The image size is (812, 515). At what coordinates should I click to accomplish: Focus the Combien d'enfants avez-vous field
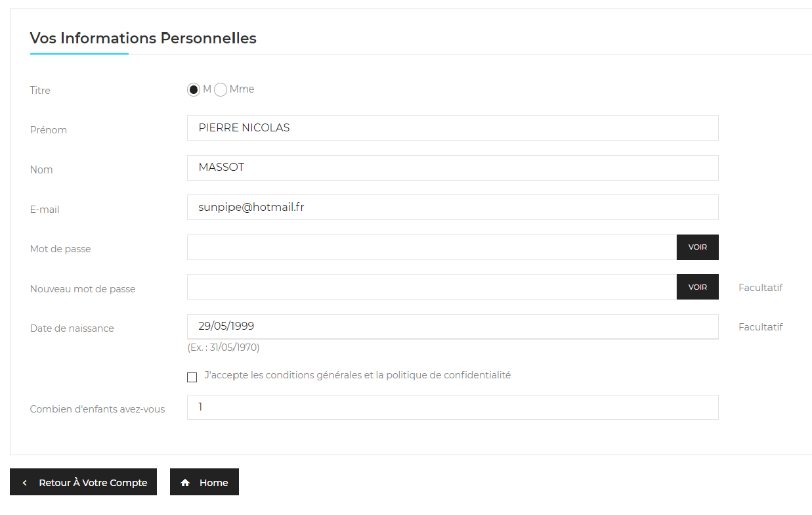point(453,407)
